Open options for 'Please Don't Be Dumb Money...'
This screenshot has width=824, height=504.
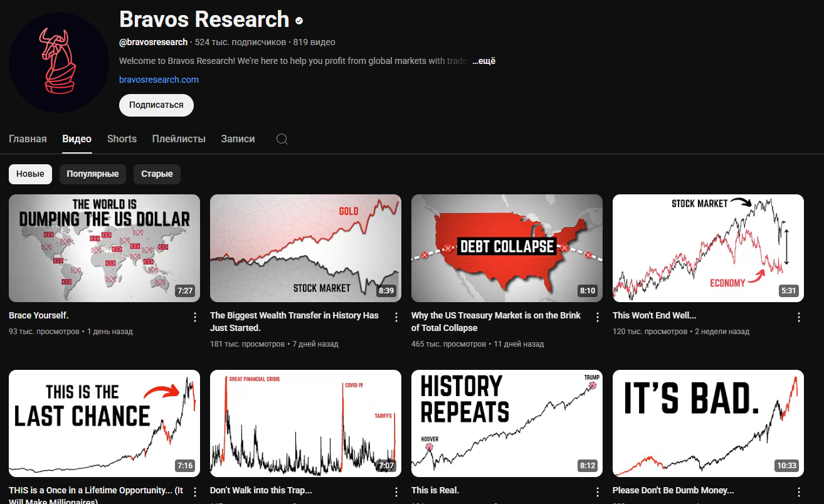click(799, 492)
